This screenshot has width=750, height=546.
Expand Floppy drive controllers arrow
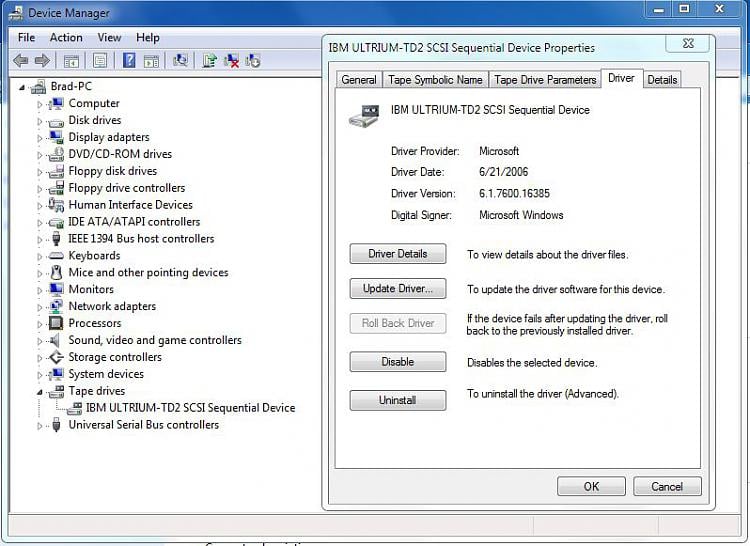pyautogui.click(x=40, y=189)
